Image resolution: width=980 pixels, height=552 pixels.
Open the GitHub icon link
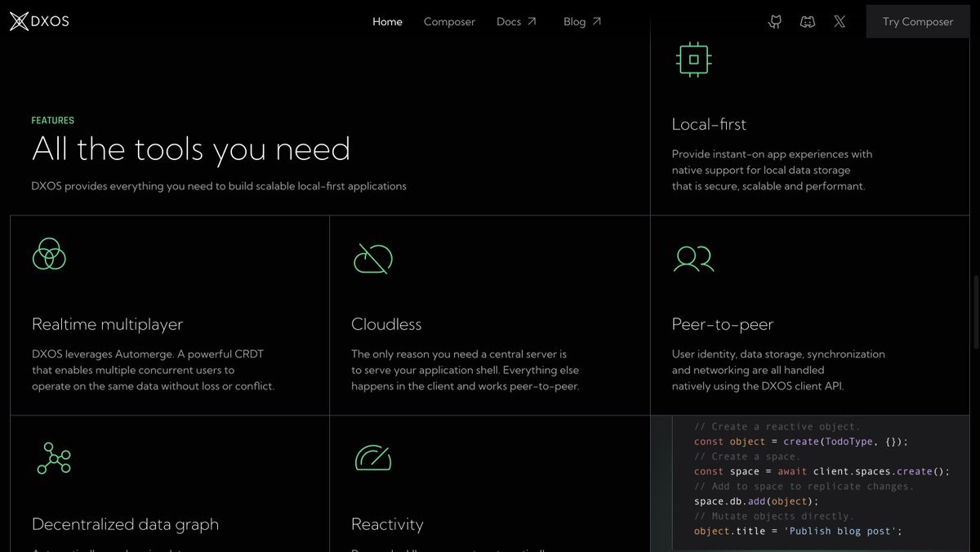click(x=775, y=22)
